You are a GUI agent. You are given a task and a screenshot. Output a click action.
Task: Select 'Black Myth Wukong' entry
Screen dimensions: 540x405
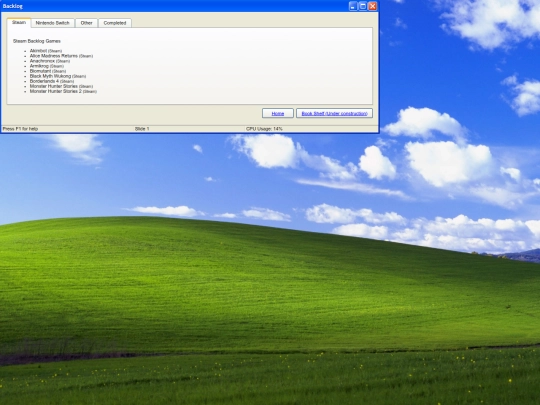[x=58, y=76]
